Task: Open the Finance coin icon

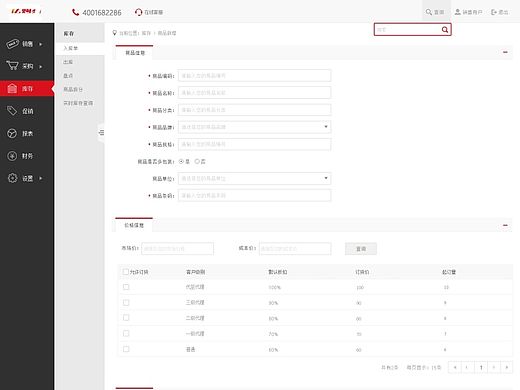Action: (12, 156)
